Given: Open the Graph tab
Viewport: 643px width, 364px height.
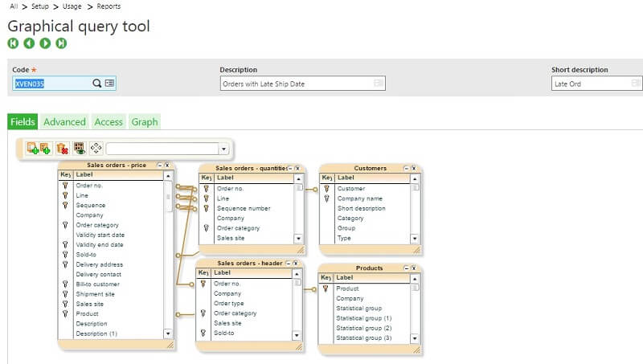Looking at the screenshot, I should click(145, 122).
